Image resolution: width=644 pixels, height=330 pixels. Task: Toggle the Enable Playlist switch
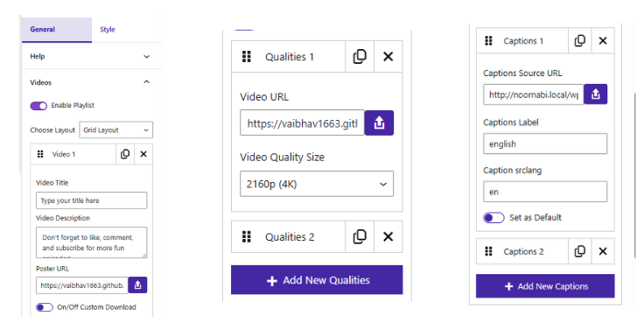pos(38,106)
